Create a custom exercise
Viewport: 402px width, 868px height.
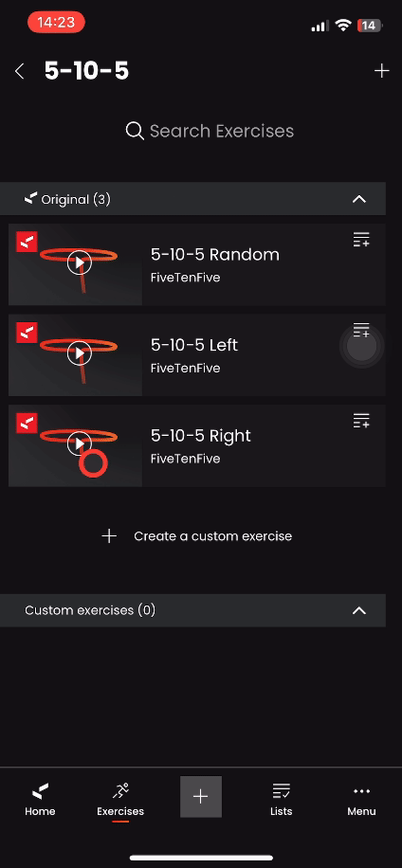197,535
